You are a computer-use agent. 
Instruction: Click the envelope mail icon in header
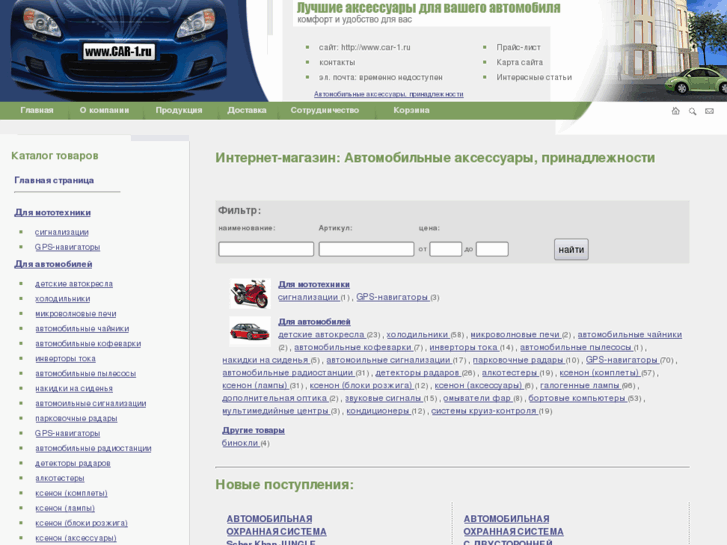pyautogui.click(x=709, y=111)
